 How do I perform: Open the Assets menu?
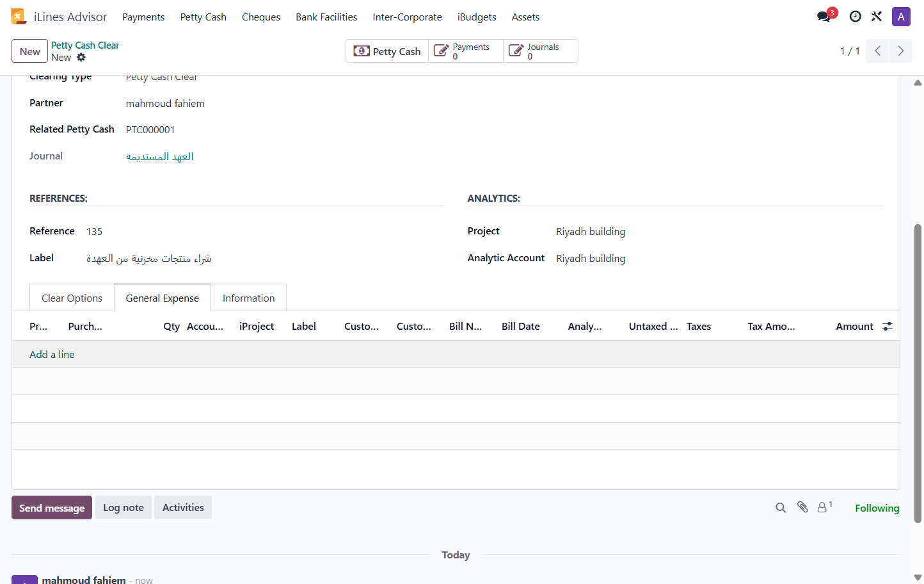click(525, 17)
